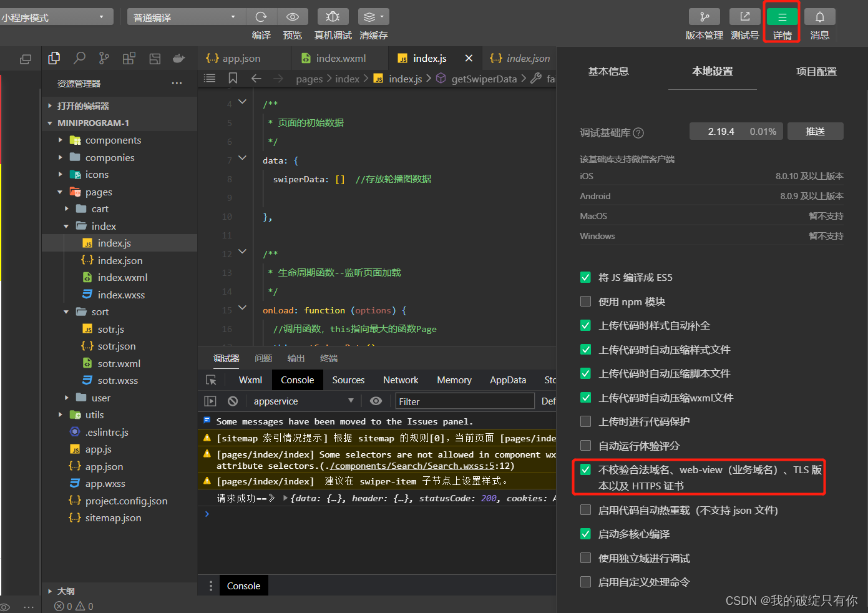The height and width of the screenshot is (613, 868).
Task: Open the Sources devtools tab
Action: pyautogui.click(x=348, y=380)
